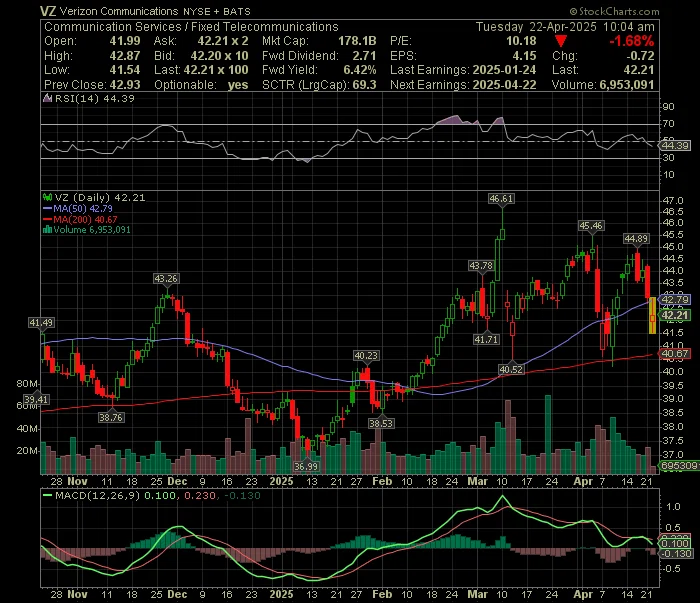700x603 pixels.
Task: Click the 0.100 MACD axis tag
Action: (x=676, y=543)
